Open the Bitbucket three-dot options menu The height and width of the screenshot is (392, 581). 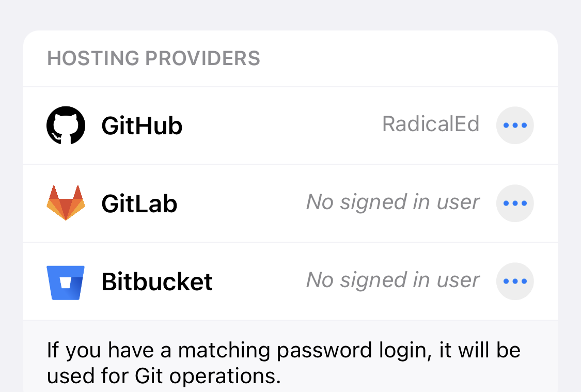pyautogui.click(x=515, y=281)
